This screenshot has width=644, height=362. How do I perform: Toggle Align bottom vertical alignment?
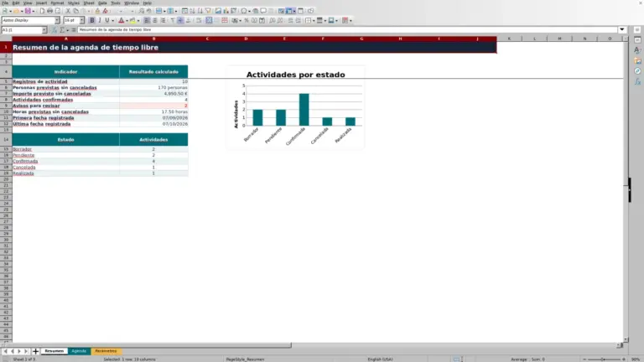click(x=189, y=20)
